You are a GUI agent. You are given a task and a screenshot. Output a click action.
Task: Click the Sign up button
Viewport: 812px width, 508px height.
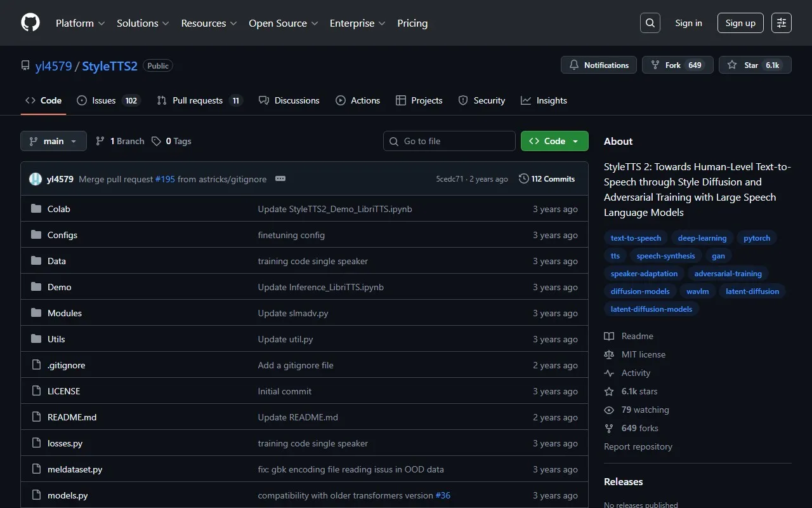pyautogui.click(x=740, y=23)
